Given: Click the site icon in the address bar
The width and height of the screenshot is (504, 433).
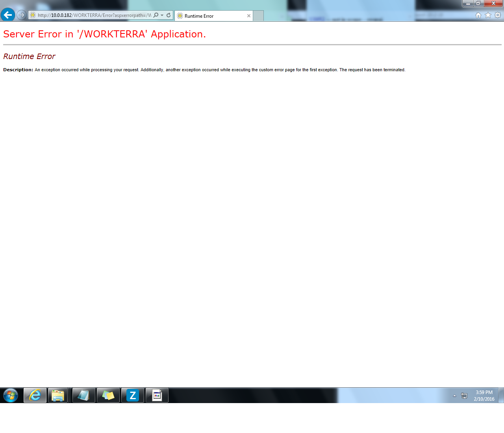Looking at the screenshot, I should [33, 15].
